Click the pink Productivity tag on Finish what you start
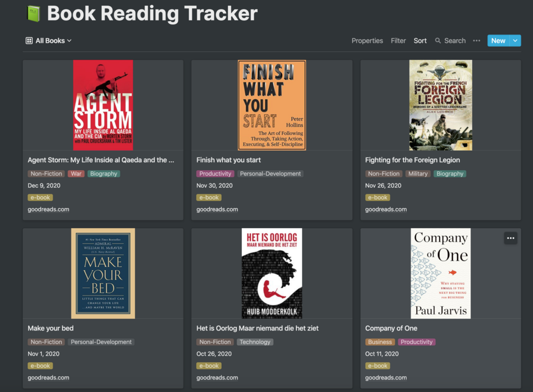The height and width of the screenshot is (392, 533). (215, 173)
